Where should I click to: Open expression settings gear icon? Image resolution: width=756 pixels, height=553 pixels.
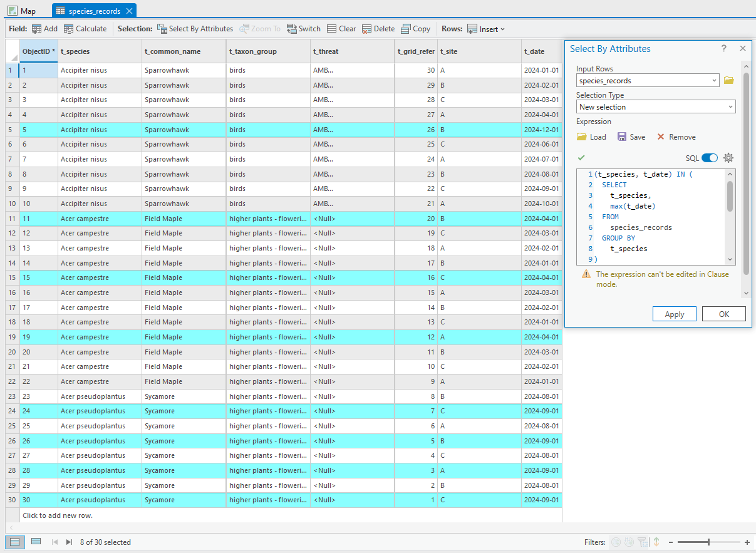pyautogui.click(x=728, y=158)
